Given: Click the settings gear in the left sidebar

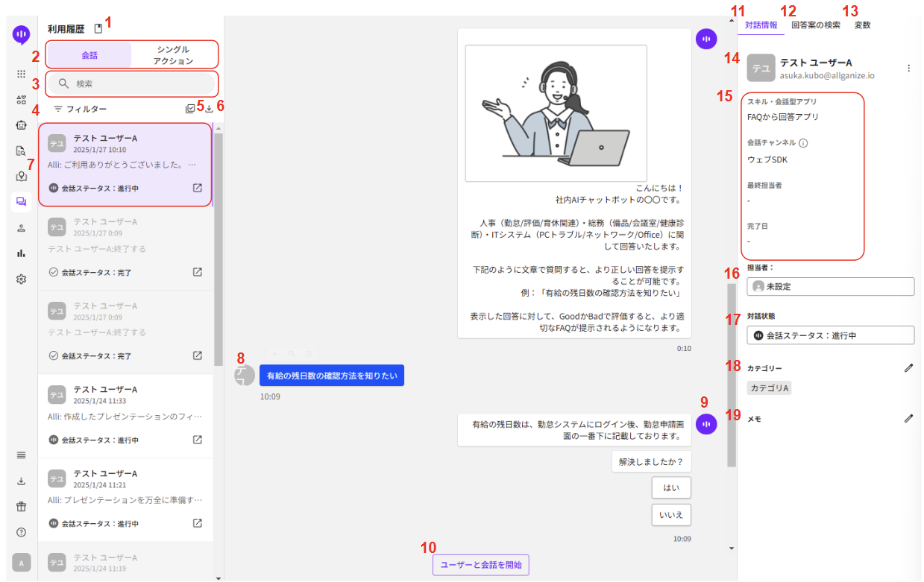Looking at the screenshot, I should click(21, 279).
